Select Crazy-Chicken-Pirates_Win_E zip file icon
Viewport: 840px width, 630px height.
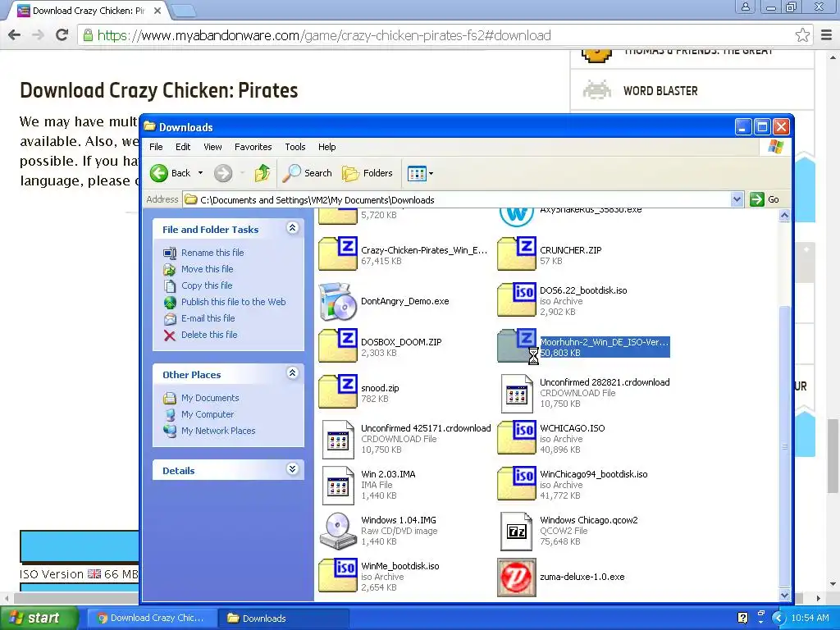pyautogui.click(x=337, y=253)
